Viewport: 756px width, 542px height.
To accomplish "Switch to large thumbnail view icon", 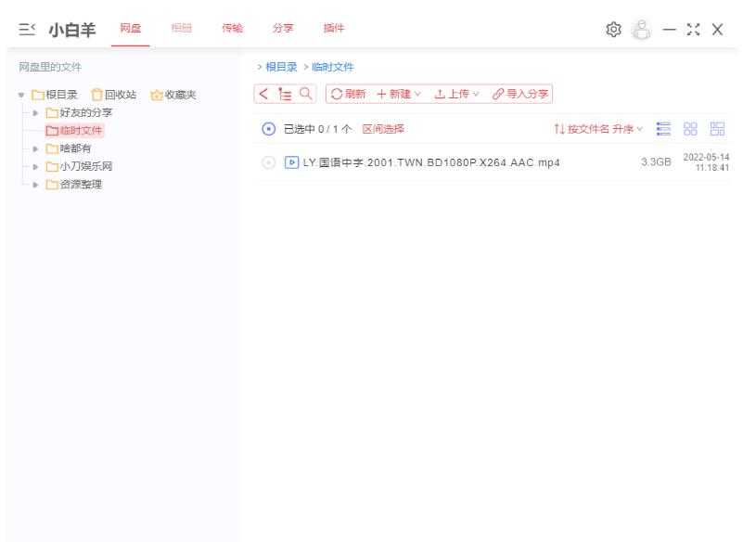I will click(717, 130).
